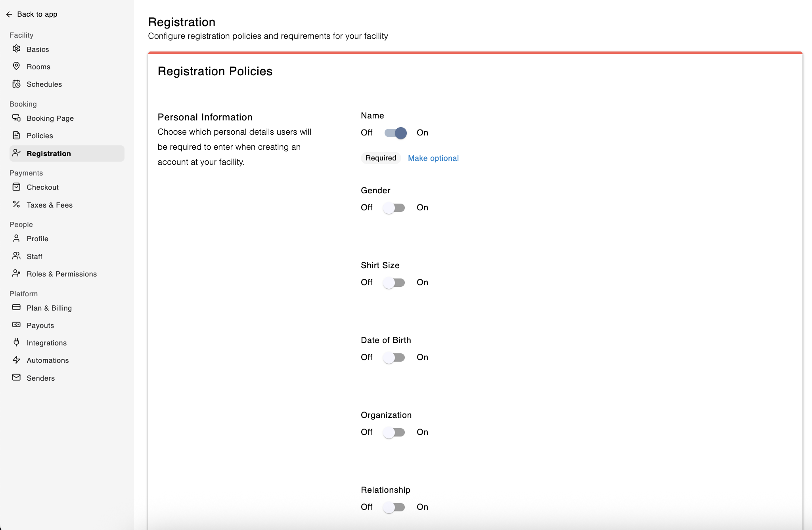Image resolution: width=812 pixels, height=530 pixels.
Task: Enable the Gender field toggle
Action: click(x=394, y=208)
